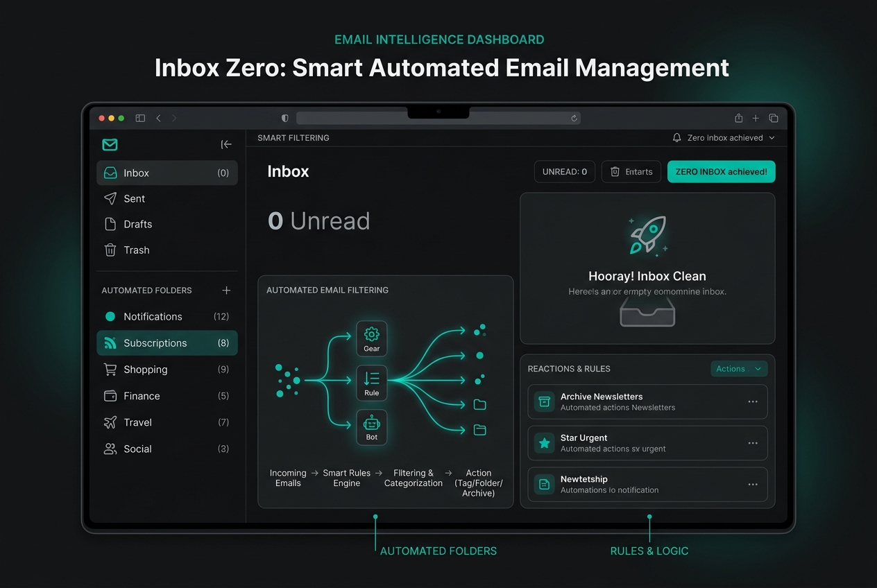This screenshot has height=588, width=877.
Task: Open a new browser tab
Action: (x=756, y=118)
